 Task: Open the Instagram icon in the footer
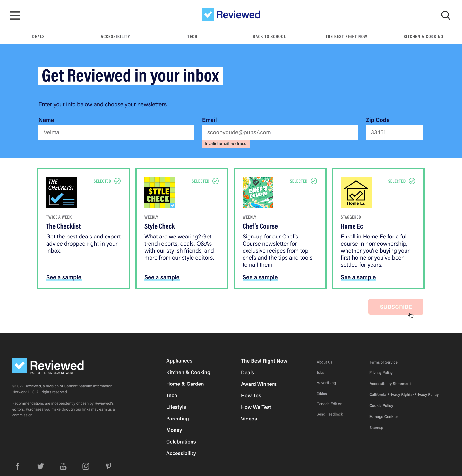pos(86,466)
